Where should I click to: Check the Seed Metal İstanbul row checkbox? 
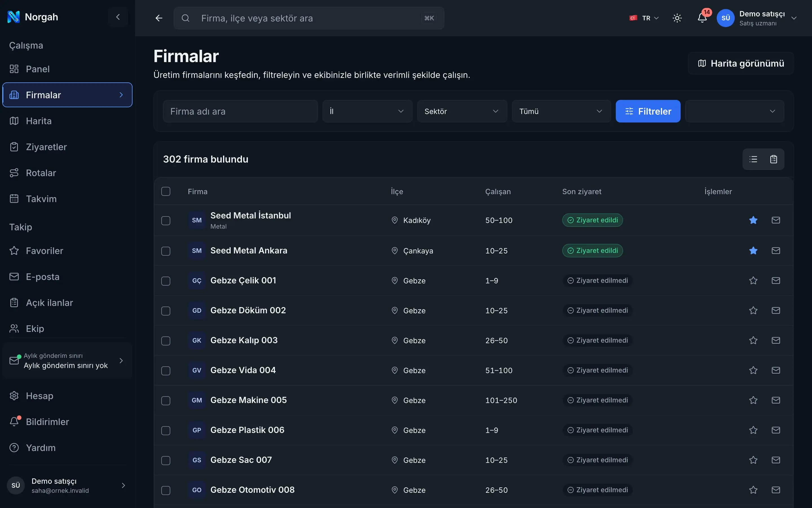[x=166, y=221]
